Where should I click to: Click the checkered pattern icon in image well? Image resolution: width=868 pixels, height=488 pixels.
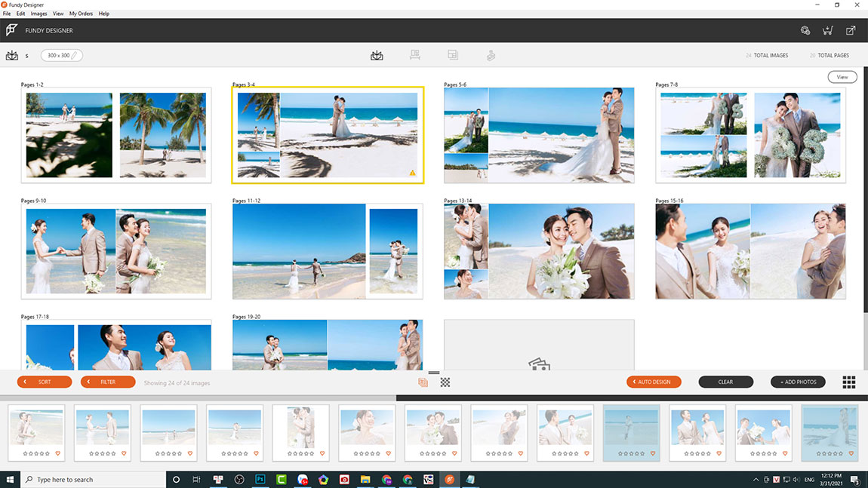point(445,382)
